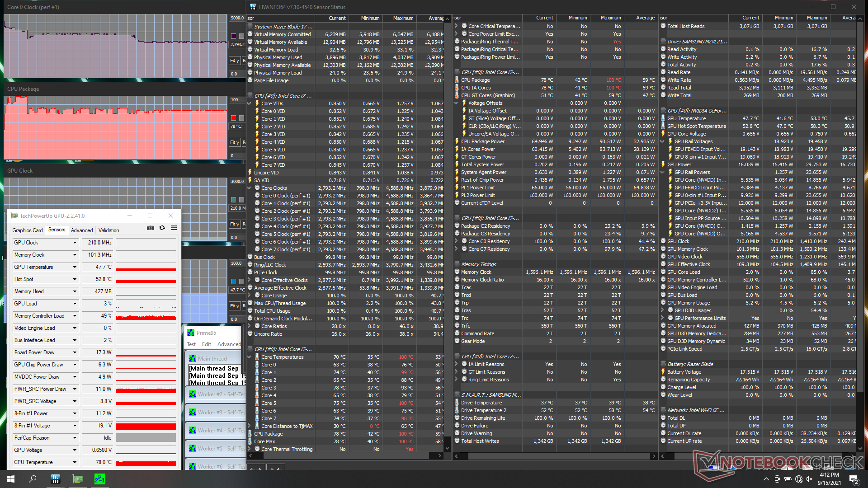
Task: Open the Hot Spot sensor dropdown
Action: click(75, 279)
